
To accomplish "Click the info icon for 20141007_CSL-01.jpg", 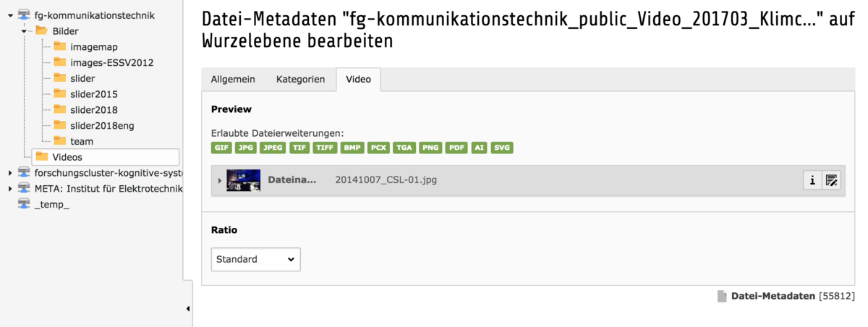I will point(812,181).
